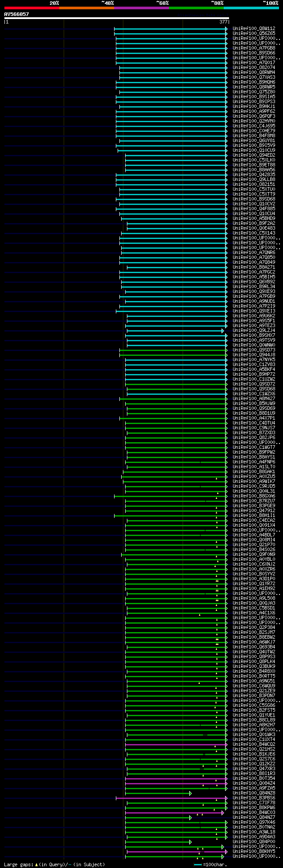This screenshot has width=283, height=868.
Task: Click hit label UniRef100_Q42835
Action: coord(254,175)
